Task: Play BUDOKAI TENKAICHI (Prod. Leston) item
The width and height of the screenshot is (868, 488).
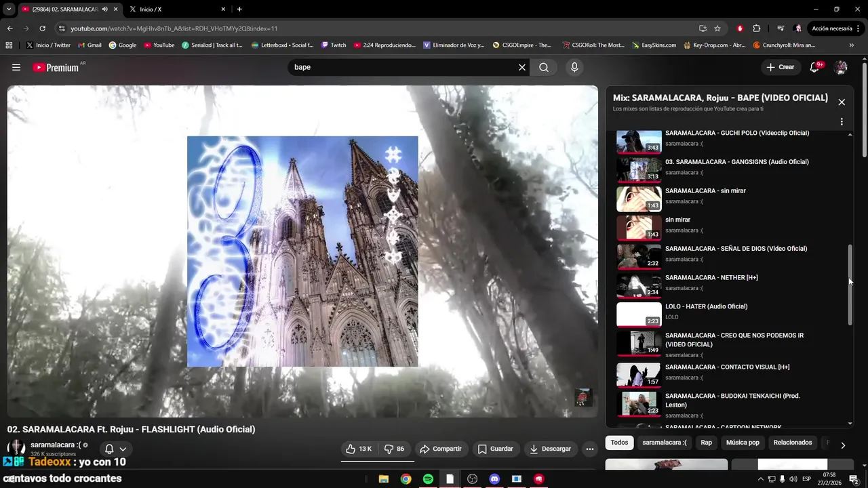Action: click(729, 405)
